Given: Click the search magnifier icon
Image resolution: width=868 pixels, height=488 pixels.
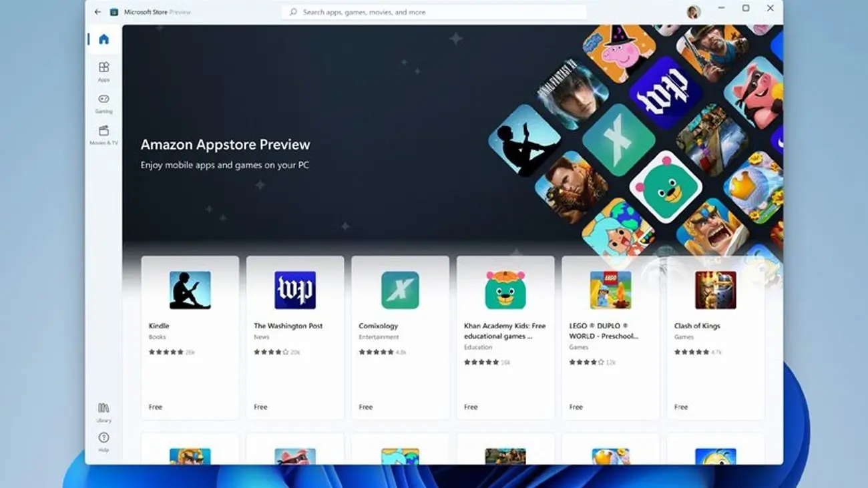Looking at the screenshot, I should (293, 12).
